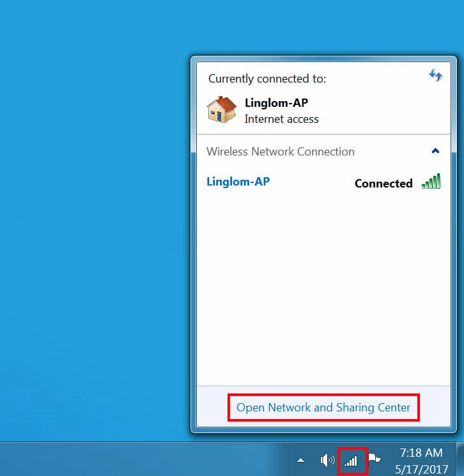
Task: Click the bold Linglom-AP name at top
Action: (276, 103)
